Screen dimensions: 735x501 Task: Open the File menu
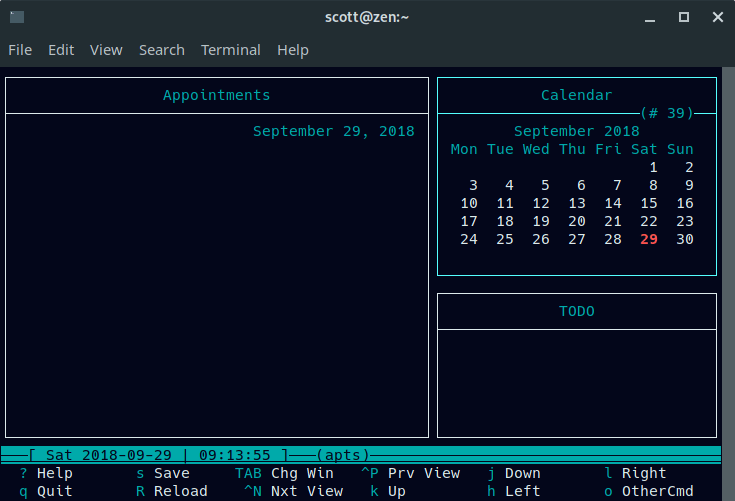point(20,50)
